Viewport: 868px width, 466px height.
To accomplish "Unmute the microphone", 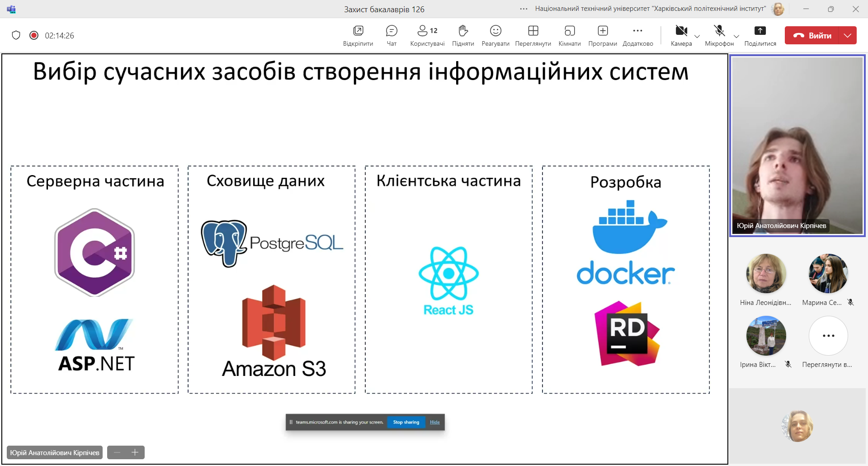I will 719,35.
